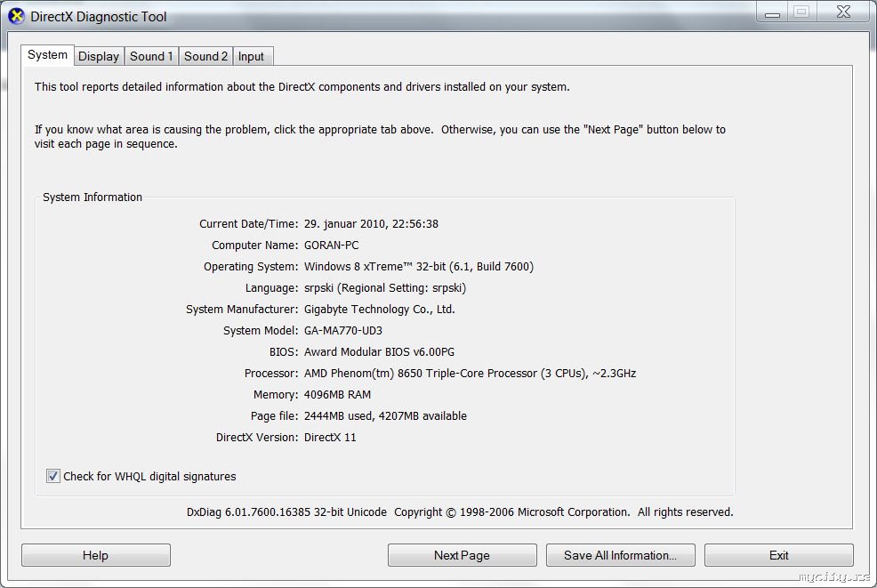877x588 pixels.
Task: Exit the diagnostic tool
Action: (778, 555)
